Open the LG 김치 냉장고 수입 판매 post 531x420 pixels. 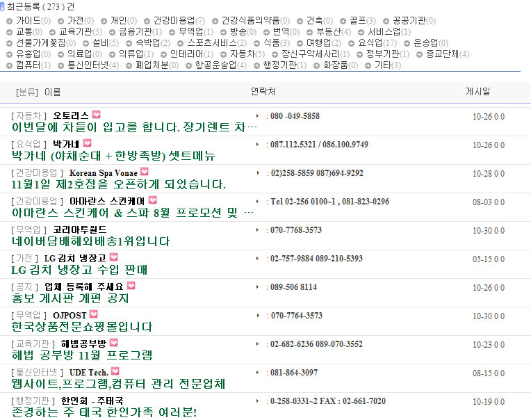click(80, 270)
